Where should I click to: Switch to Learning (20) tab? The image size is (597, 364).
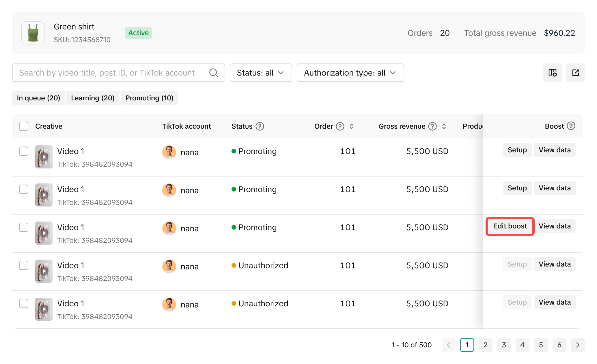point(93,98)
